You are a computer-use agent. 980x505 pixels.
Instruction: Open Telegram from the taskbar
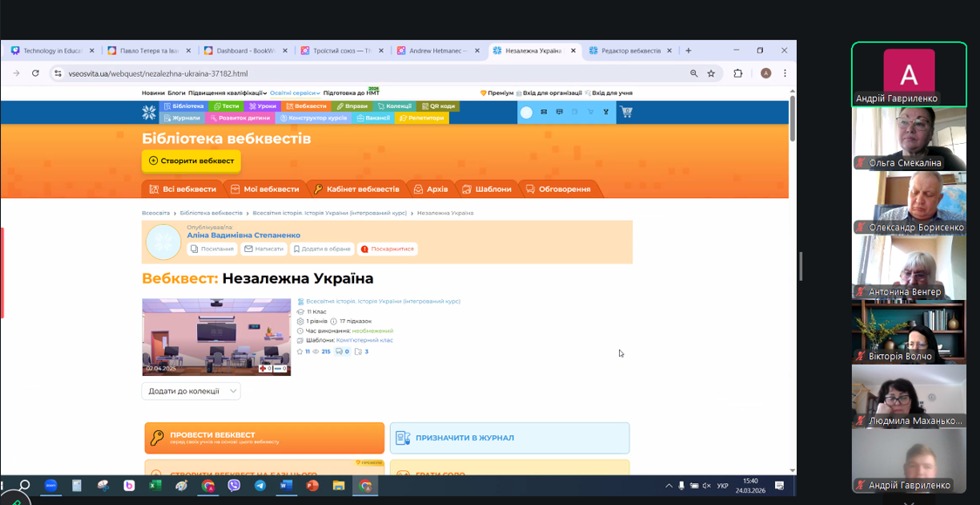(x=260, y=486)
